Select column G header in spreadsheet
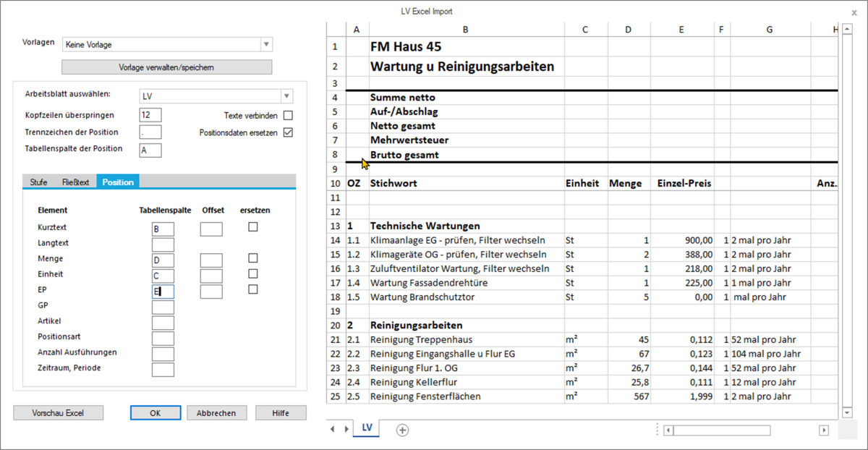868x450 pixels. point(770,29)
